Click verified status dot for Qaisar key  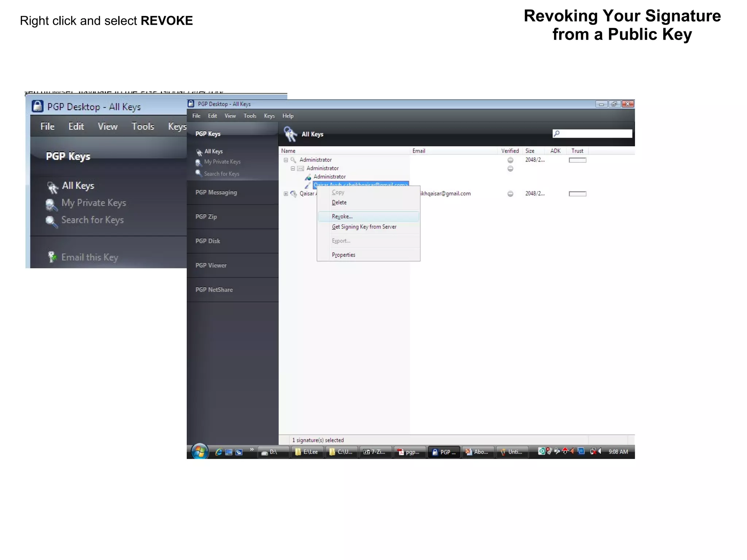510,194
